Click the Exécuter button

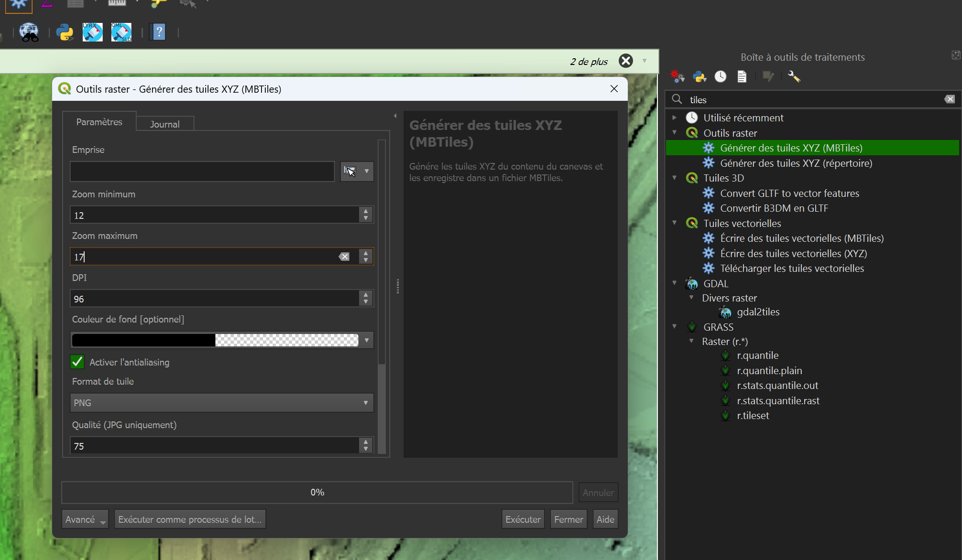(x=523, y=519)
